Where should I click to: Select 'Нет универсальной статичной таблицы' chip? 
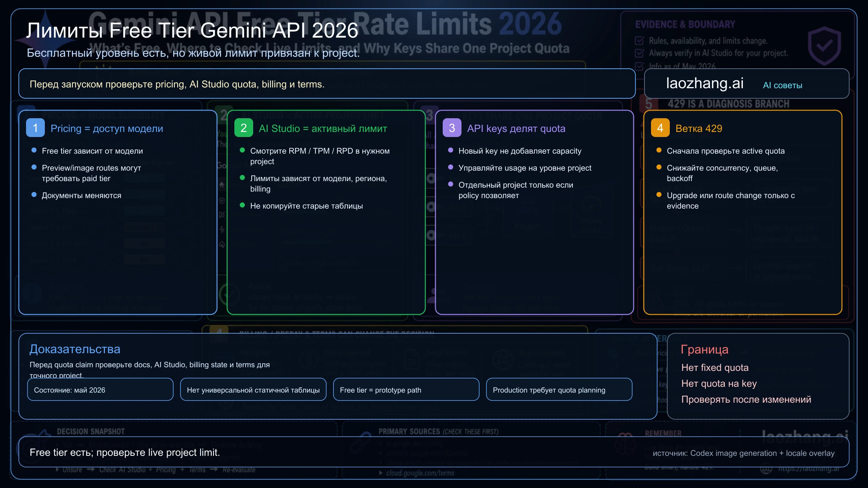[253, 390]
